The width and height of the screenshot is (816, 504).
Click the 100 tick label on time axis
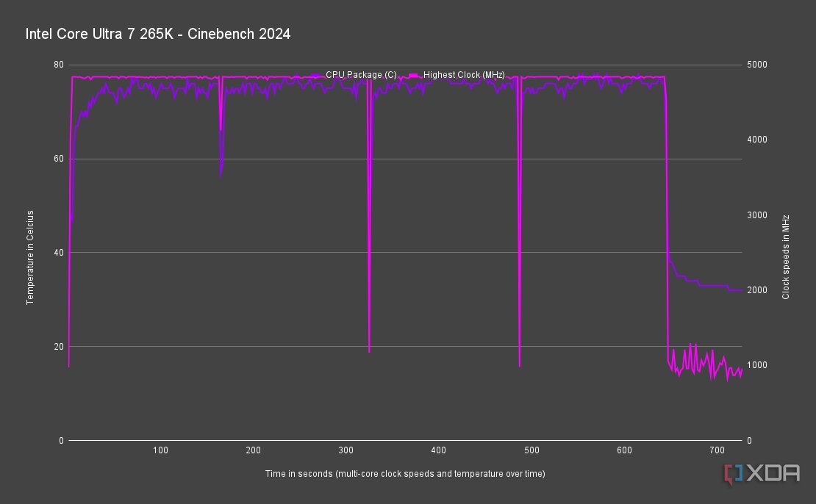pyautogui.click(x=160, y=450)
